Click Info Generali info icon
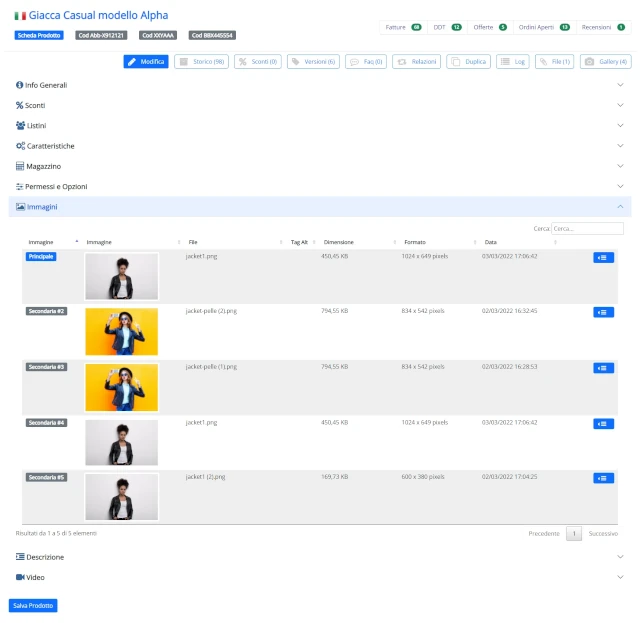 (x=19, y=85)
